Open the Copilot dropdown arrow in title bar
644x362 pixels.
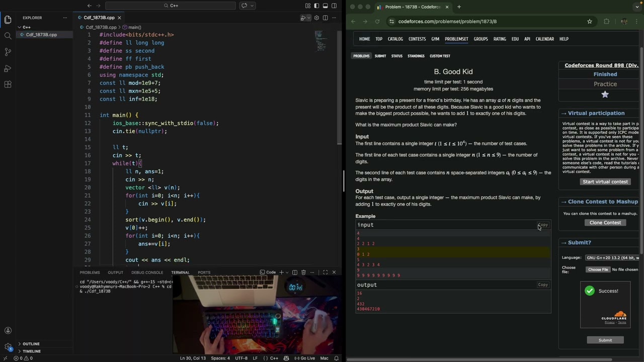pyautogui.click(x=252, y=6)
